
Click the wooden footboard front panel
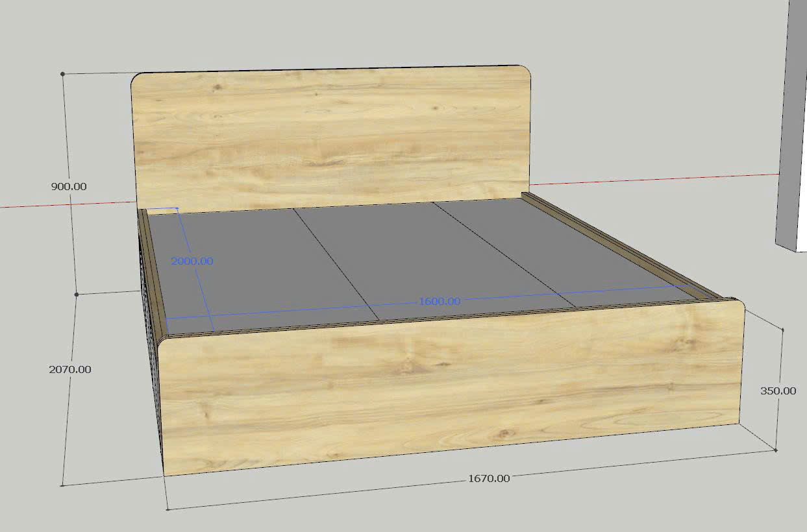click(448, 389)
